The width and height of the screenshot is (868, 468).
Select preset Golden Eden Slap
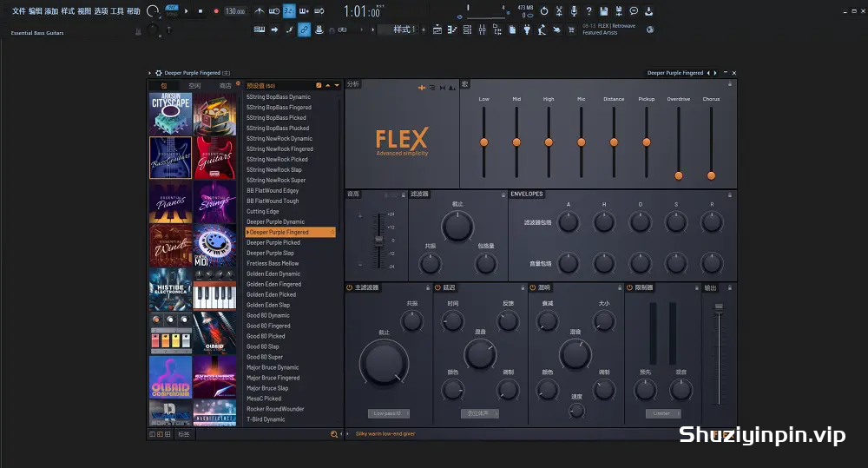point(268,305)
